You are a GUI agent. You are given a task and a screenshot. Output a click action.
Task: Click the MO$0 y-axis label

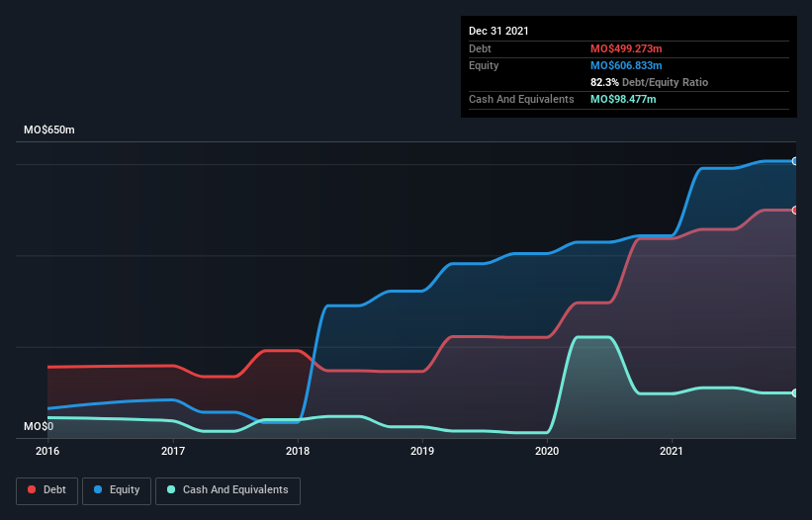click(39, 426)
